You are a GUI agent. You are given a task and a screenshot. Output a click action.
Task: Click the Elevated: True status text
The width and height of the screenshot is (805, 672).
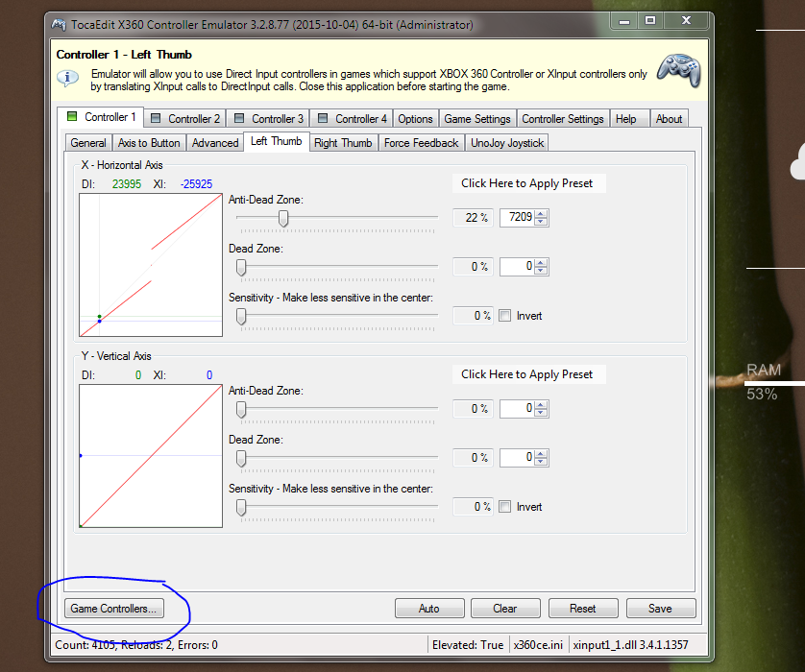[x=468, y=645]
